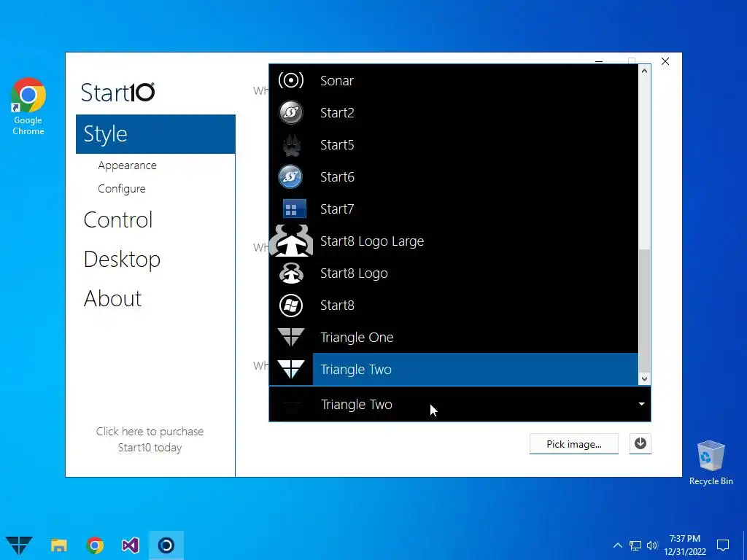Open the volume control tray icon
Image resolution: width=747 pixels, height=560 pixels.
point(652,545)
